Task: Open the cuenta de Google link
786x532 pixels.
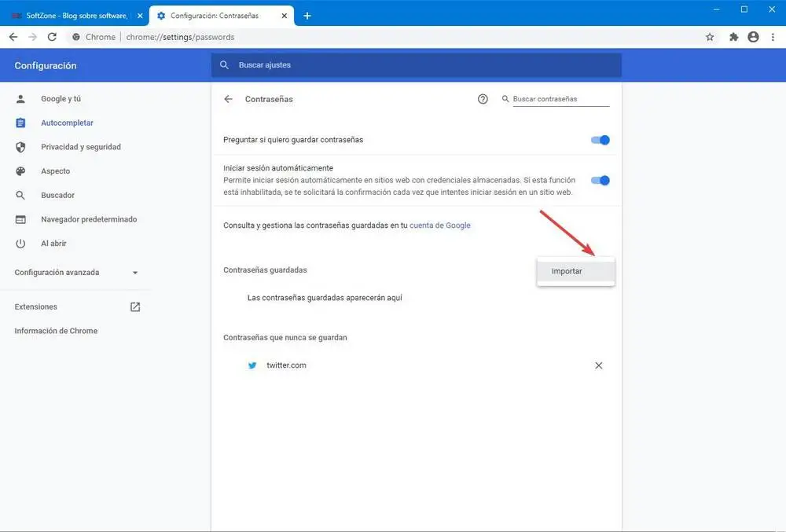Action: pos(439,226)
